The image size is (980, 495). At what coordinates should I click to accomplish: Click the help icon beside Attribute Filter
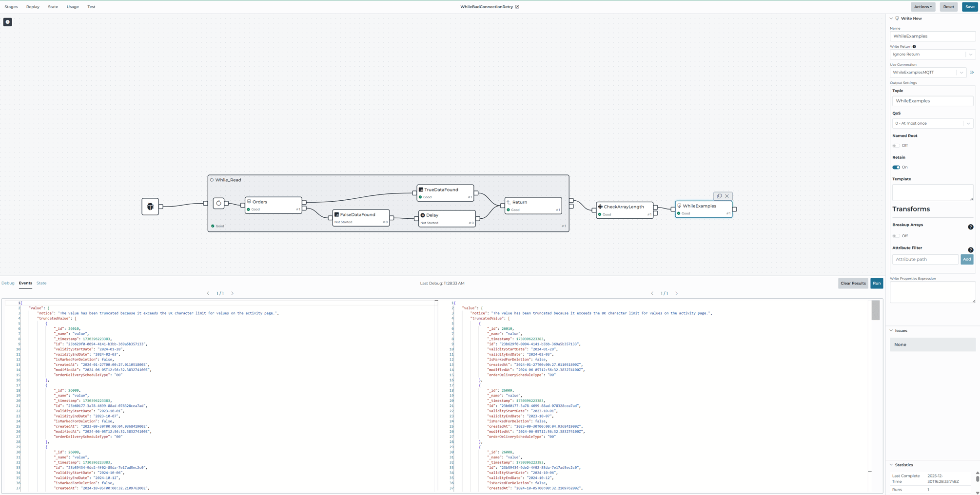[970, 249]
